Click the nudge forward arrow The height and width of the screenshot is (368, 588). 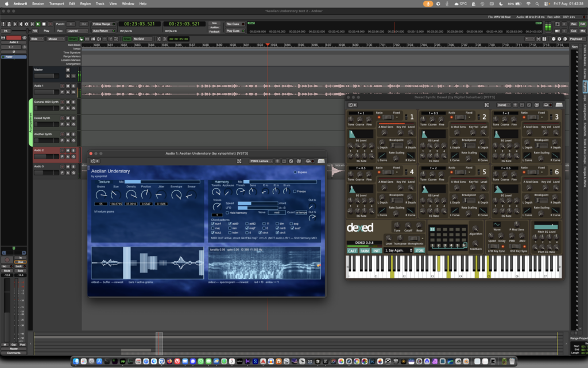pyautogui.click(x=164, y=39)
